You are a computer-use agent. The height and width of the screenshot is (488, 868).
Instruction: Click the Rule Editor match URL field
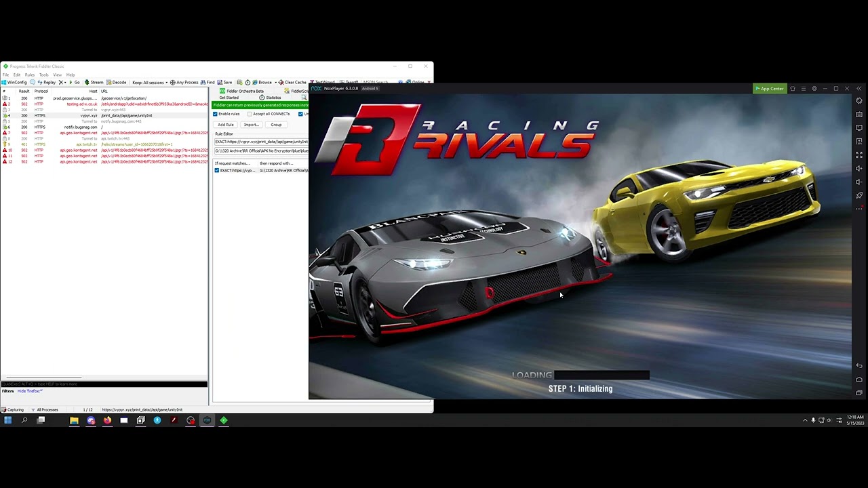tap(261, 142)
